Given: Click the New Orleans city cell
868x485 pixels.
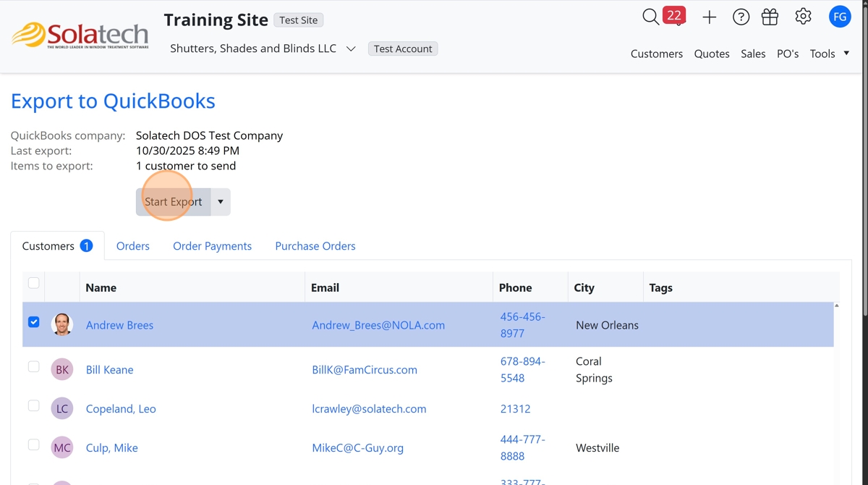Looking at the screenshot, I should [607, 325].
